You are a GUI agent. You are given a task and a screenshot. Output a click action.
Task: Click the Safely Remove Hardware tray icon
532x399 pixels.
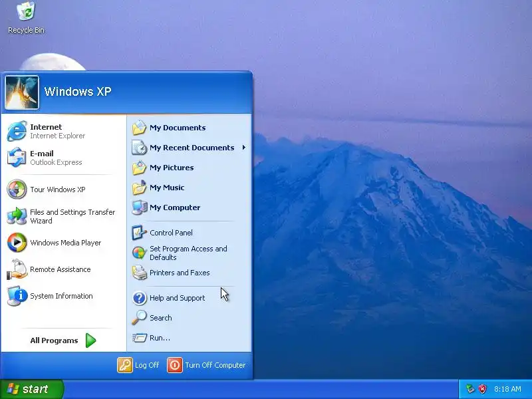(x=470, y=388)
